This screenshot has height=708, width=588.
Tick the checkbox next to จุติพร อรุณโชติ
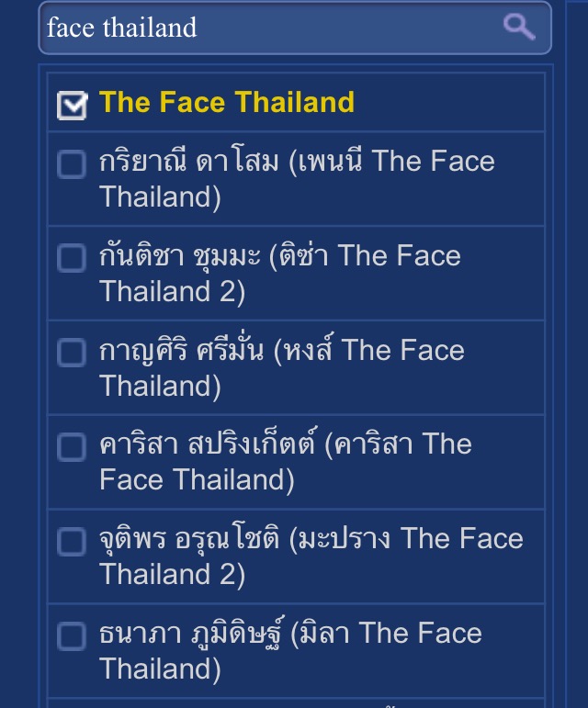72,542
